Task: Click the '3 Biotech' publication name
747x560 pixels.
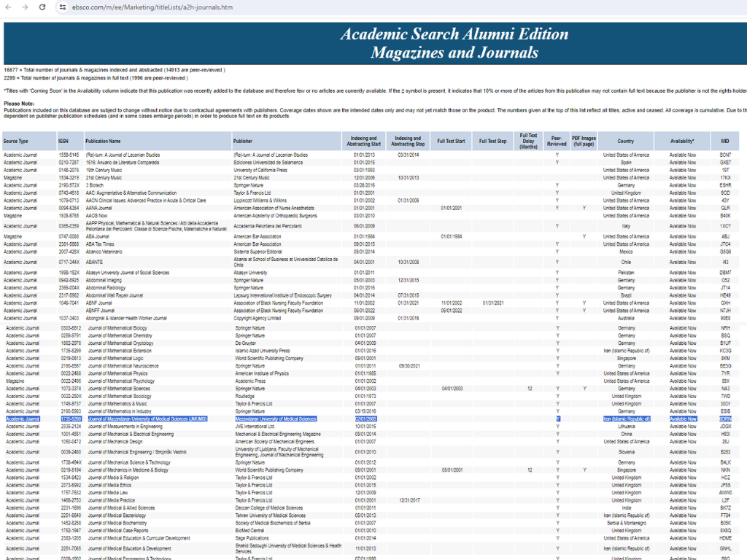Action: [x=94, y=185]
